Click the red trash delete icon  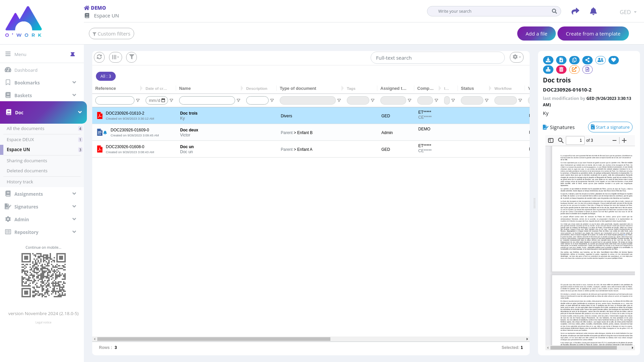pyautogui.click(x=561, y=70)
